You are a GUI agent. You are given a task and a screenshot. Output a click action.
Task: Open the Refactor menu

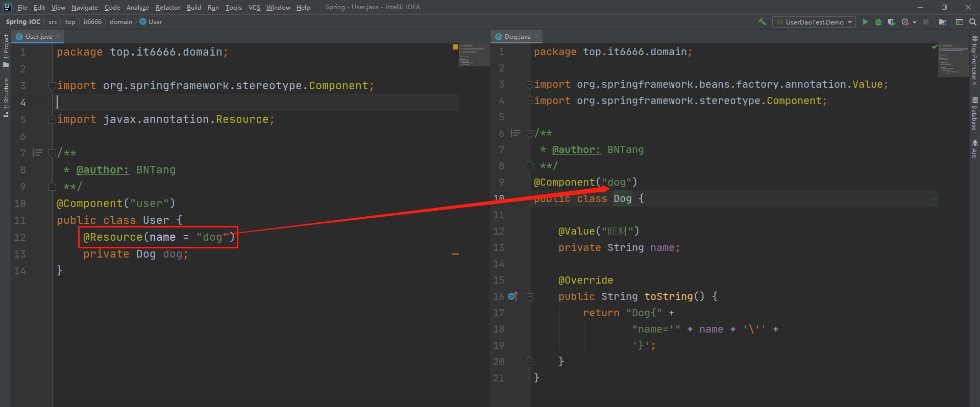[168, 7]
